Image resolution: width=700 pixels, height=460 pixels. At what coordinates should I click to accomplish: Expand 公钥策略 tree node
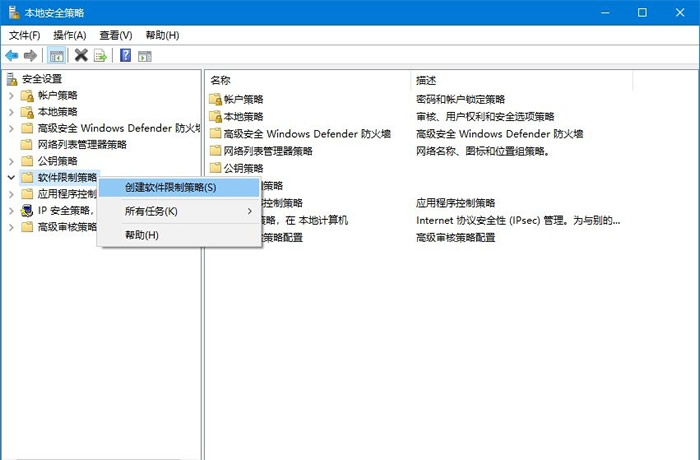pos(11,161)
